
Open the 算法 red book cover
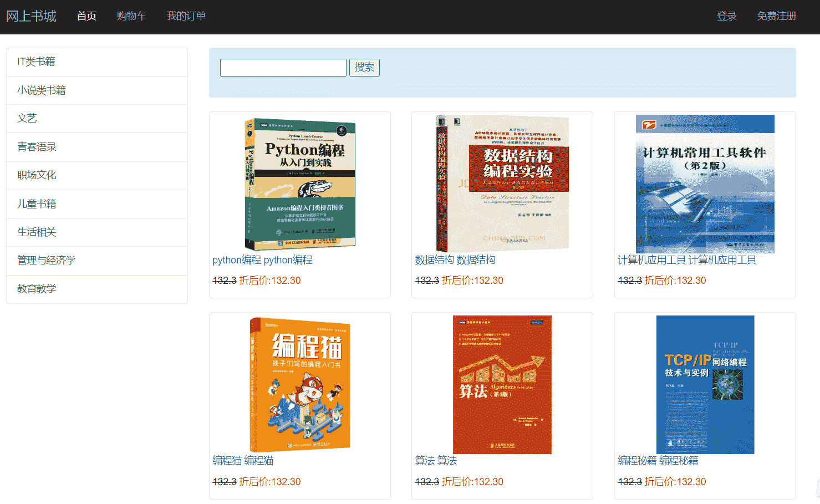(502, 385)
